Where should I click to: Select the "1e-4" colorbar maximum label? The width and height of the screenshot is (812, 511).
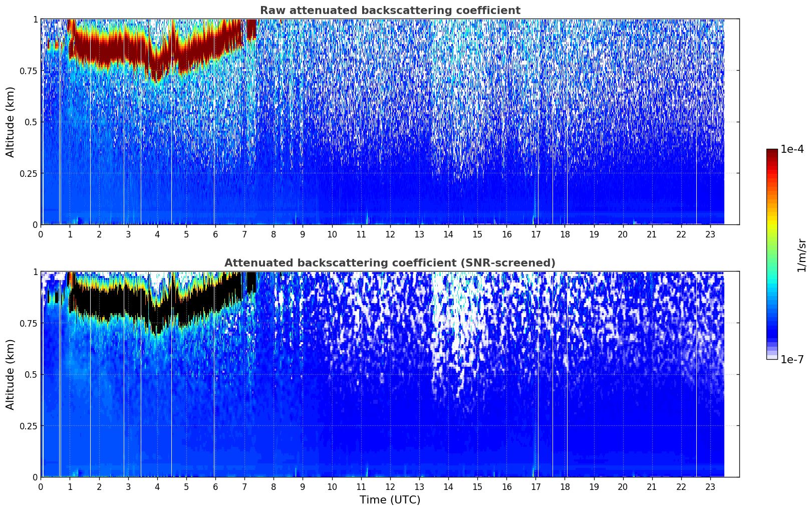792,149
